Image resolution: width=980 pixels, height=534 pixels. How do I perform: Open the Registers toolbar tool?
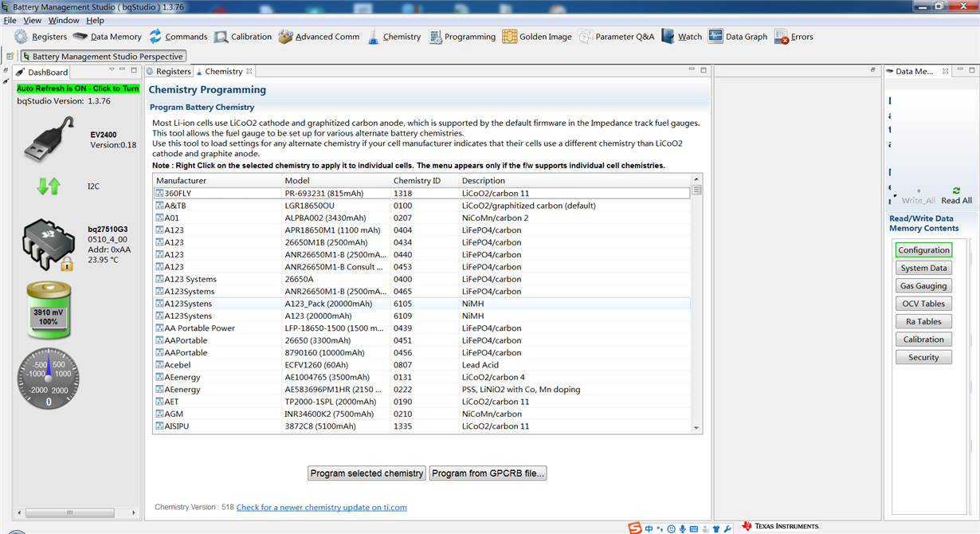[x=40, y=37]
